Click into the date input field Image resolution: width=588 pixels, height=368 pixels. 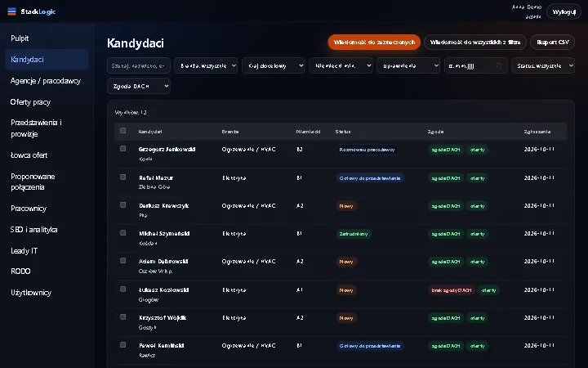pyautogui.click(x=476, y=65)
